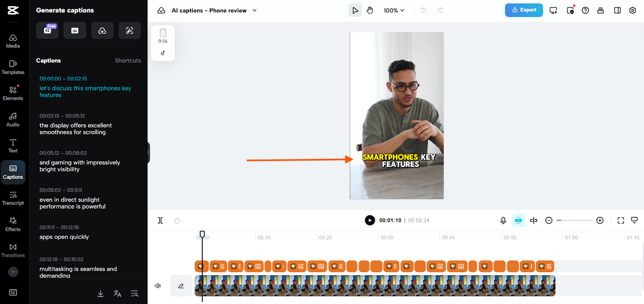Open the Effects panel
644x304 pixels.
pos(13,225)
